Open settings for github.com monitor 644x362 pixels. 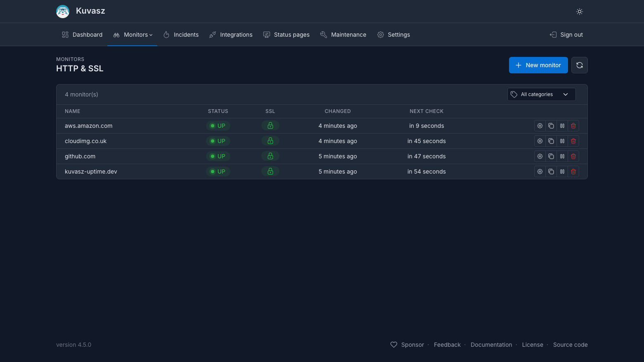(540, 156)
